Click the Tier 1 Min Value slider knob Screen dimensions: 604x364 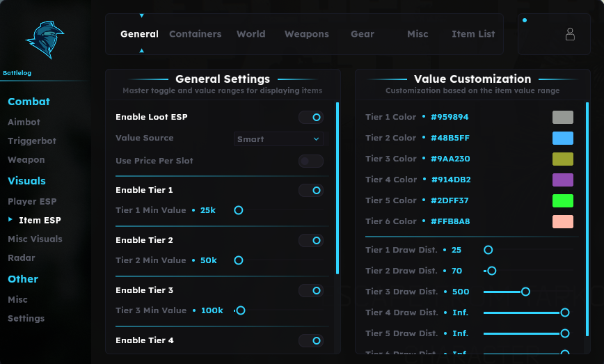239,210
